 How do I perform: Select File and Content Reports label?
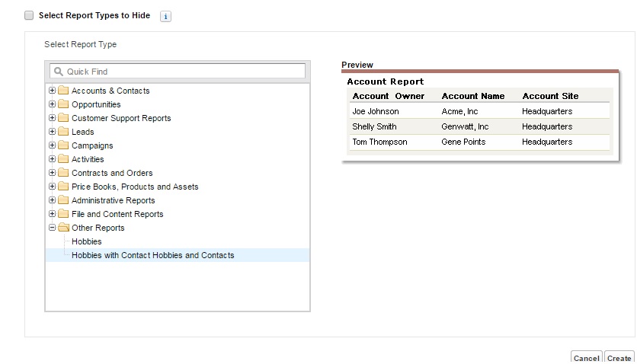click(x=117, y=214)
